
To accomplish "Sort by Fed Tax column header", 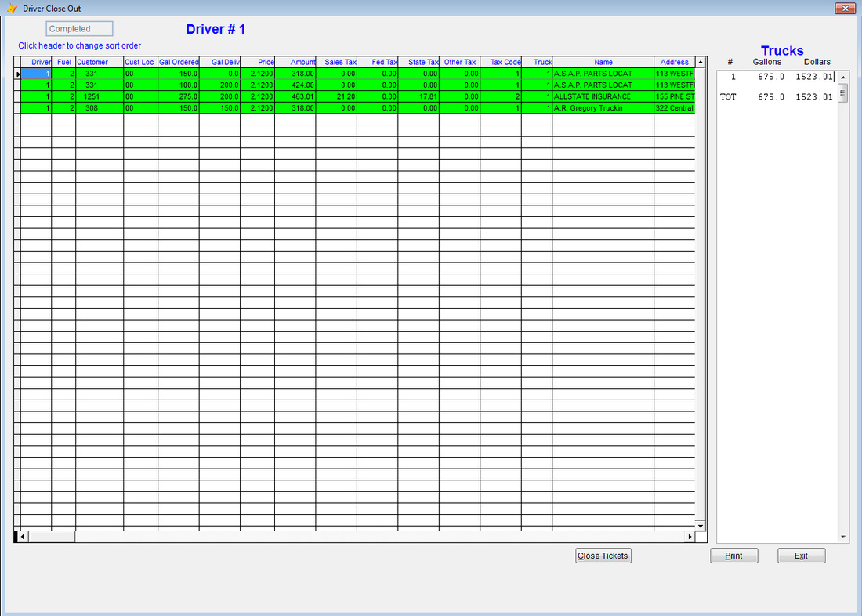I will [x=378, y=62].
